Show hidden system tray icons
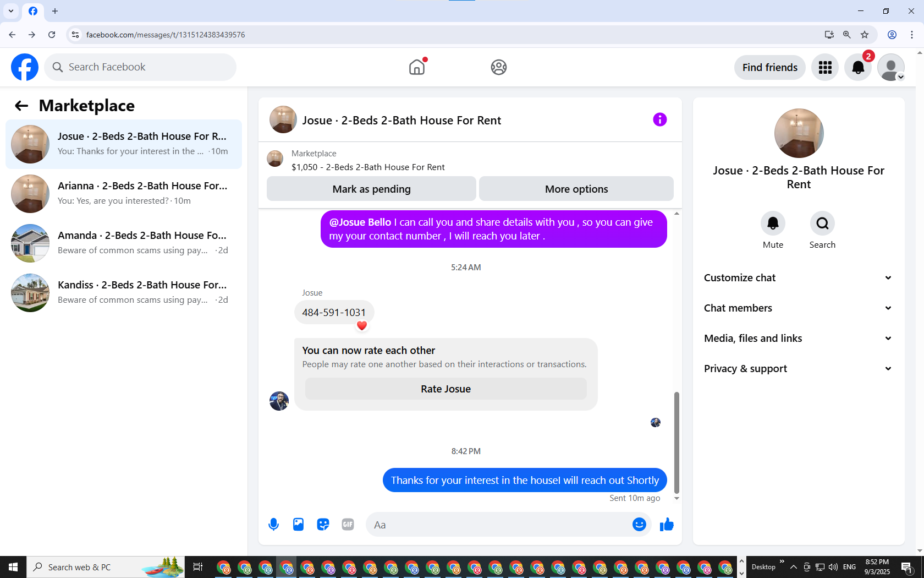 [x=793, y=567]
